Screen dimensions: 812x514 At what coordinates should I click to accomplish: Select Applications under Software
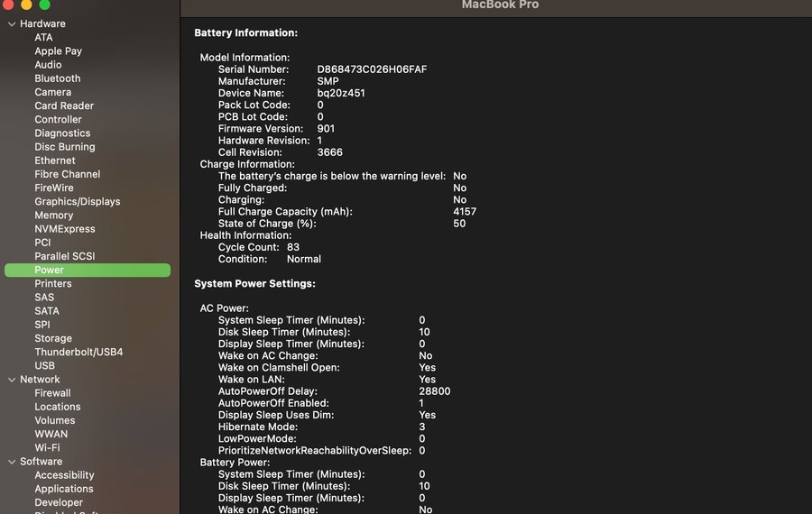pyautogui.click(x=64, y=489)
